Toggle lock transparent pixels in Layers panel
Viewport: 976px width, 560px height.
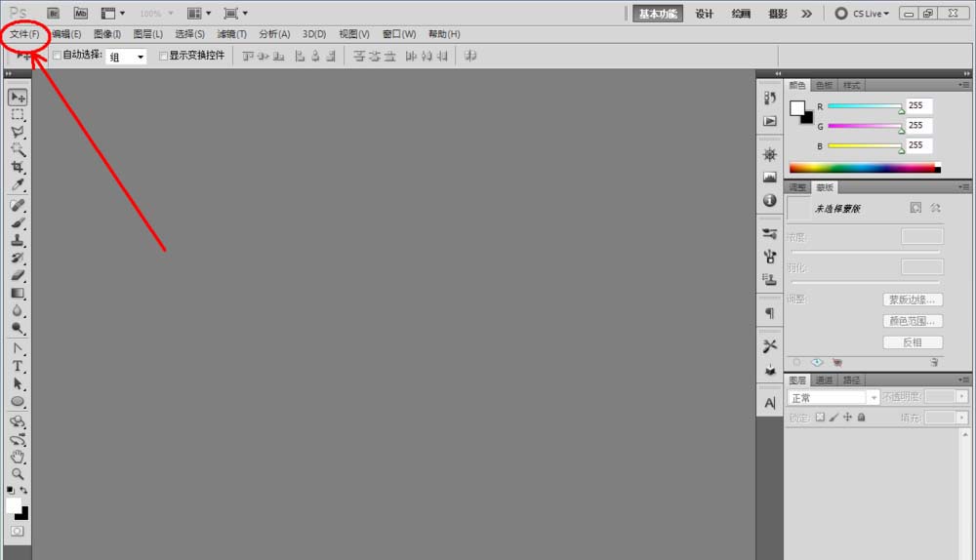821,417
